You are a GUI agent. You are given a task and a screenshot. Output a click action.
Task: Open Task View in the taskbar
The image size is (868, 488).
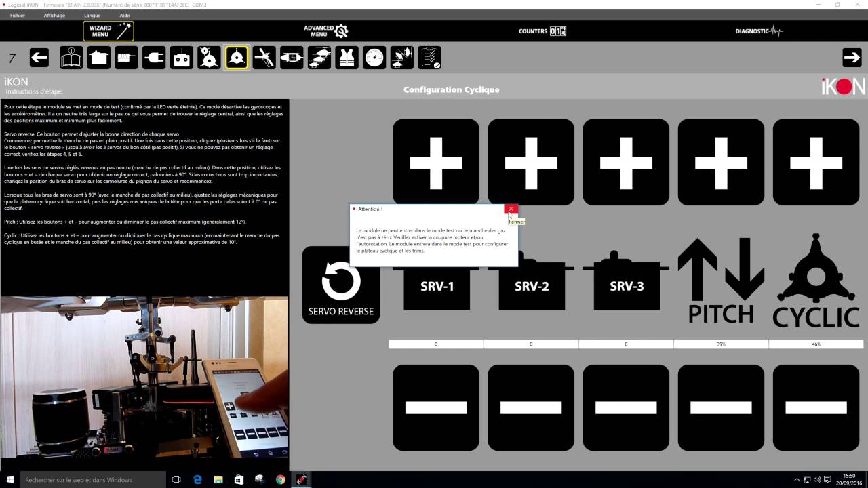tap(176, 479)
